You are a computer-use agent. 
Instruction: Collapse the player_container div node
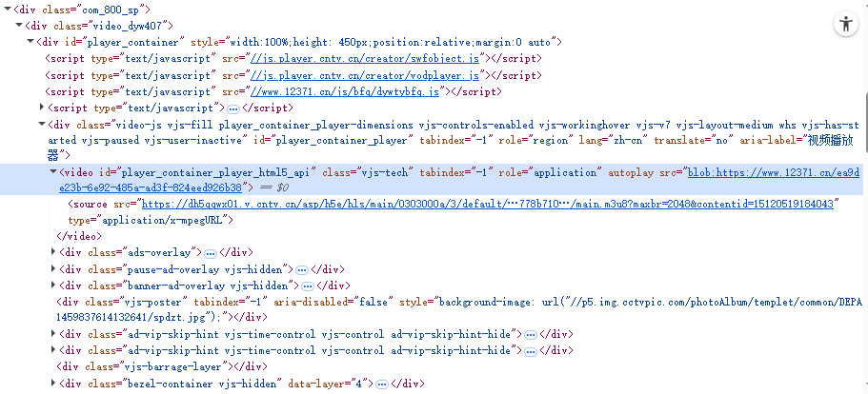point(30,42)
